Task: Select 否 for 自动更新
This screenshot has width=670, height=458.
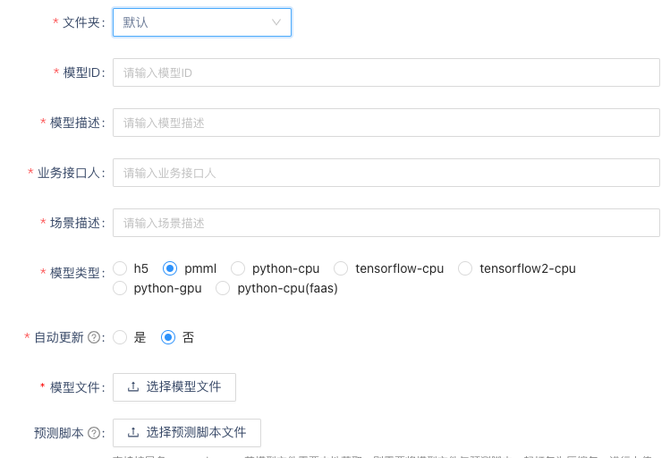Action: pyautogui.click(x=168, y=338)
